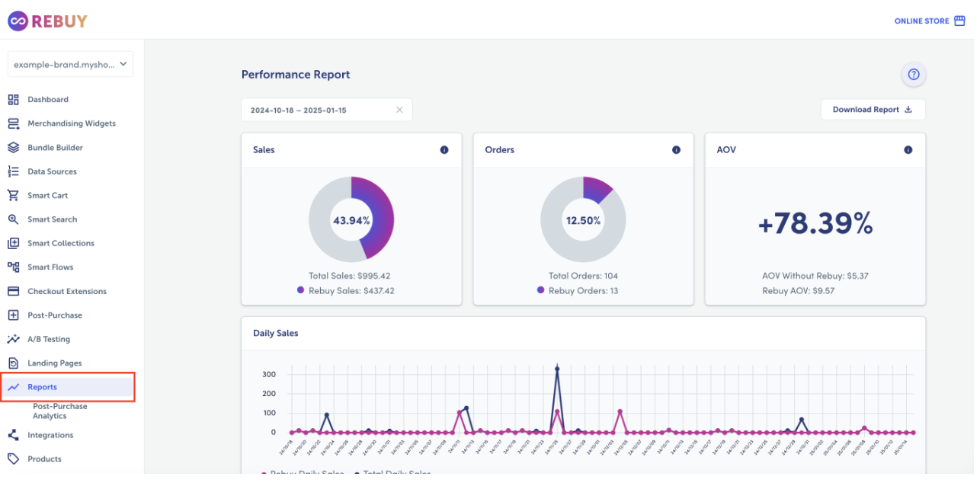Click the purple Rebuy Sales legend swatch
Image resolution: width=980 pixels, height=483 pixels.
pos(301,290)
